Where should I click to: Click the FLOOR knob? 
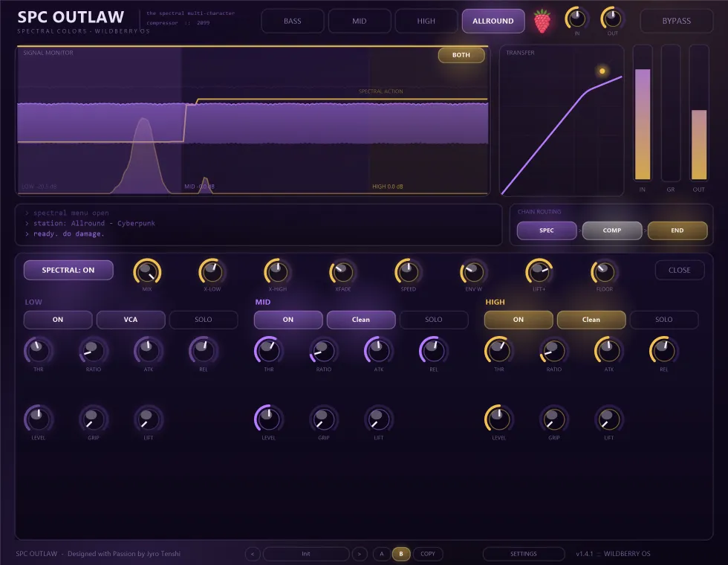604,272
